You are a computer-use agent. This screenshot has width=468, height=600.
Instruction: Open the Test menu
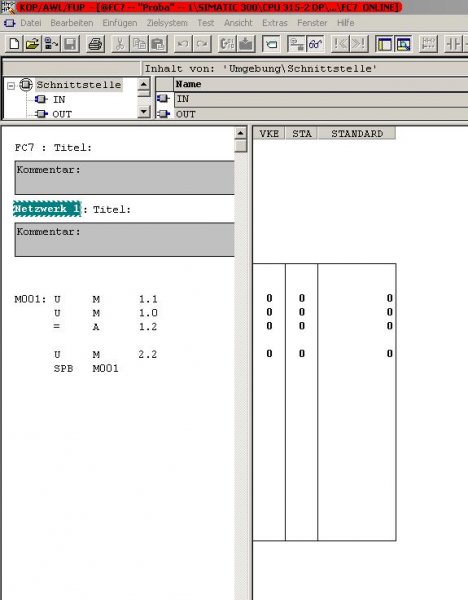pyautogui.click(x=205, y=23)
